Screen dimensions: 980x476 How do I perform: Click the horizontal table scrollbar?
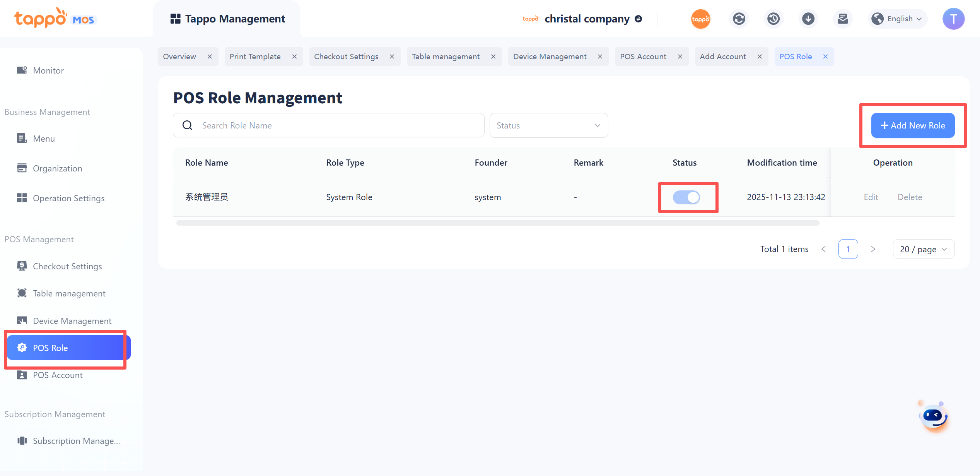coord(497,223)
